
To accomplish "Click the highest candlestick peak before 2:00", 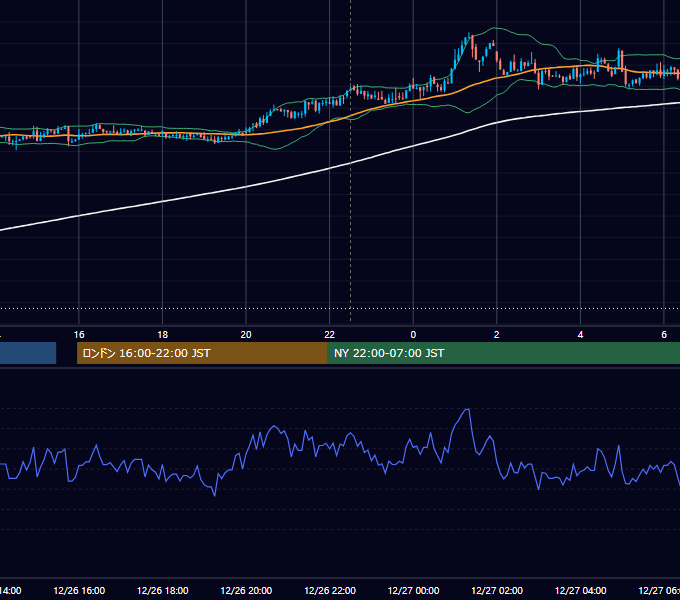I will click(469, 34).
